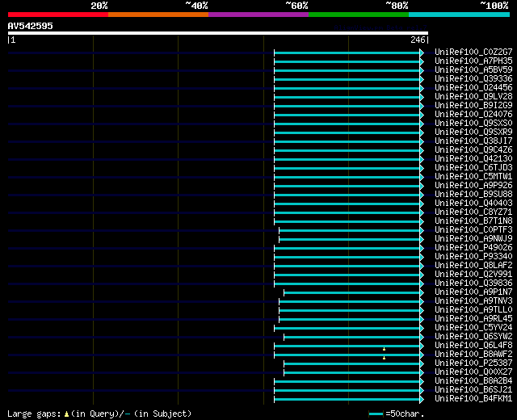Click the orange ~40% identity color segment
517x420 pixels.
point(158,15)
